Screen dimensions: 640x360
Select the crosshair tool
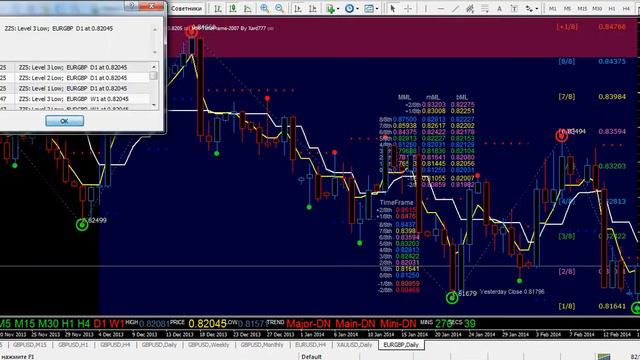pos(408,9)
